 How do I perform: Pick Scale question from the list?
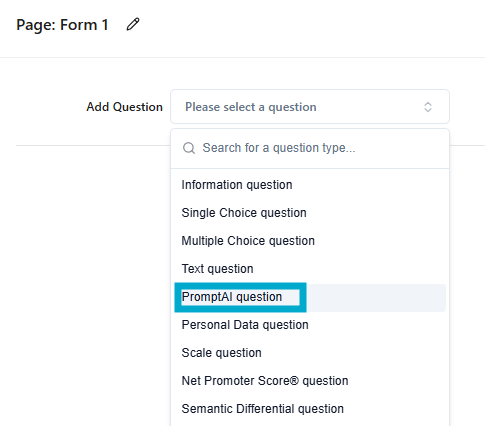pyautogui.click(x=310, y=353)
